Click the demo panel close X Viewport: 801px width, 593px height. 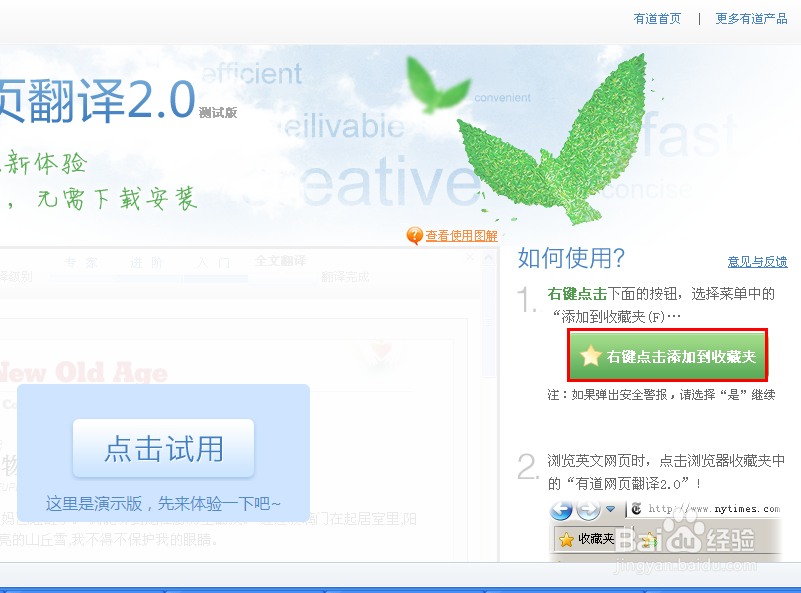pos(470,257)
